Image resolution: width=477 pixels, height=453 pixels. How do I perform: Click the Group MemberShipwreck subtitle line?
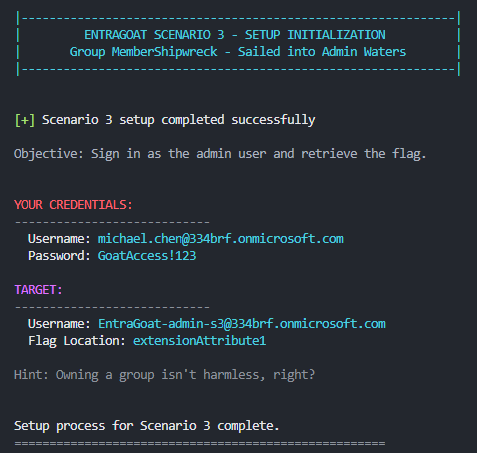pos(238,52)
